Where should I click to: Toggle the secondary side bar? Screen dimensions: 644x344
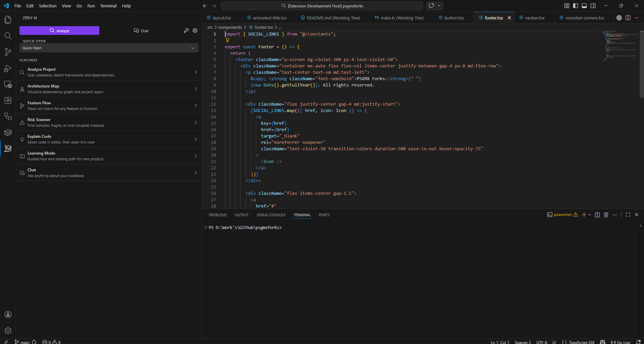click(593, 6)
